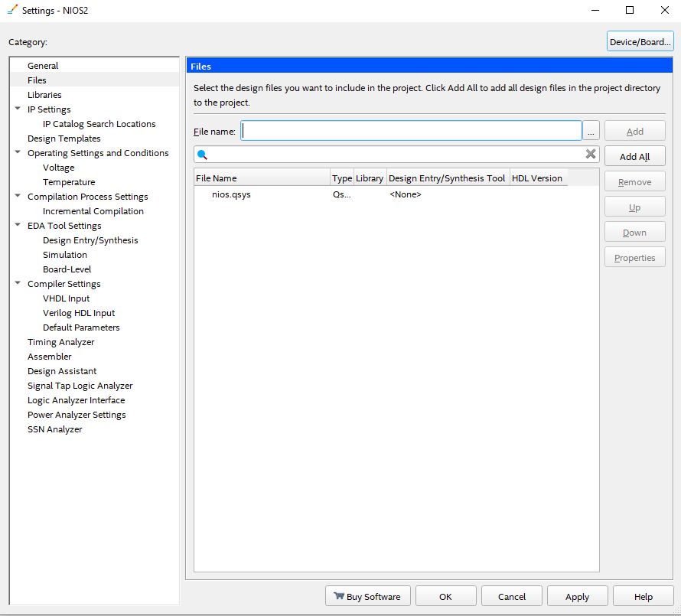Select Temperature settings
This screenshot has height=616, width=681.
[69, 182]
